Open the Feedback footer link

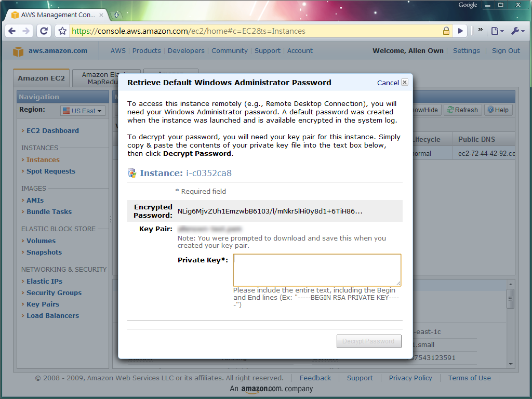pos(315,378)
